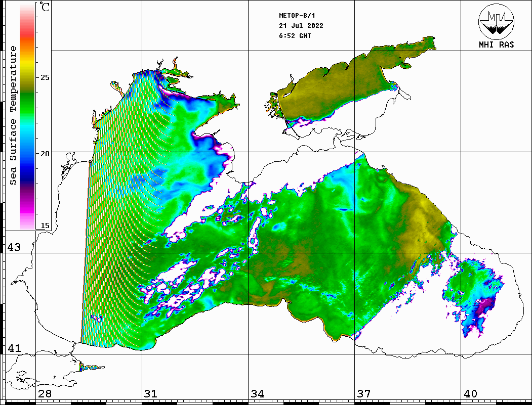Click the '21 Jul 2022' date text
The image size is (532, 405).
point(301,26)
